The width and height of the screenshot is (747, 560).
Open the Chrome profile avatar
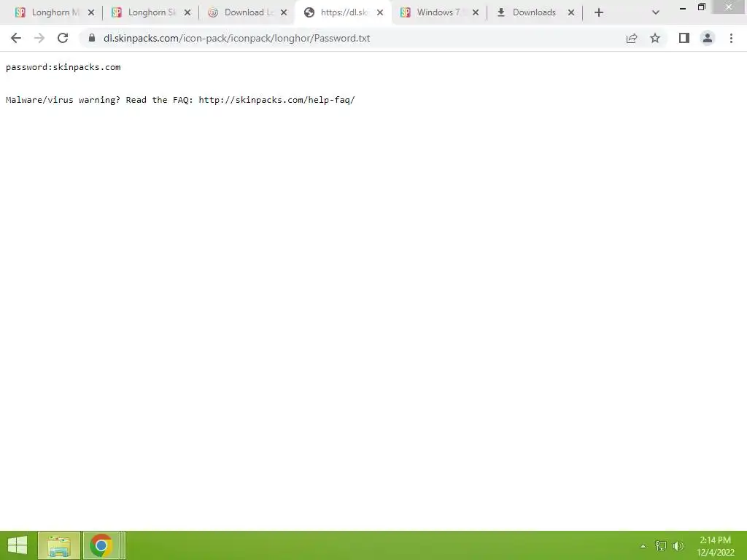click(708, 38)
